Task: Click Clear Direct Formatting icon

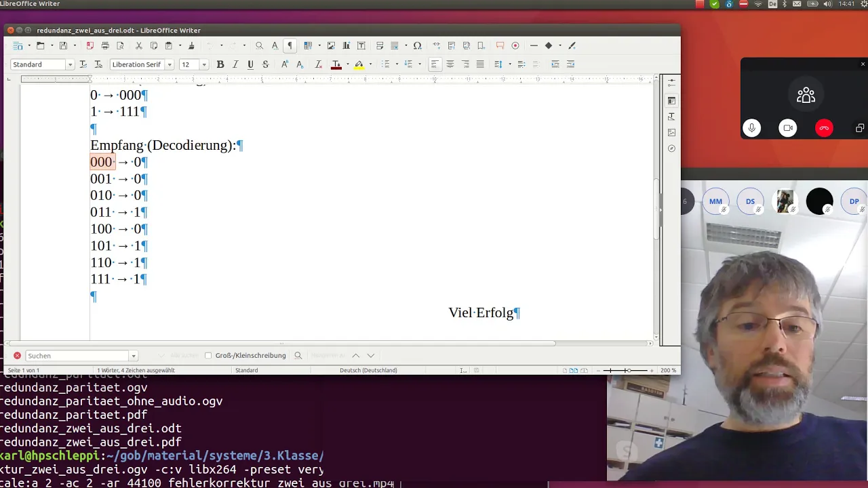Action: point(318,64)
